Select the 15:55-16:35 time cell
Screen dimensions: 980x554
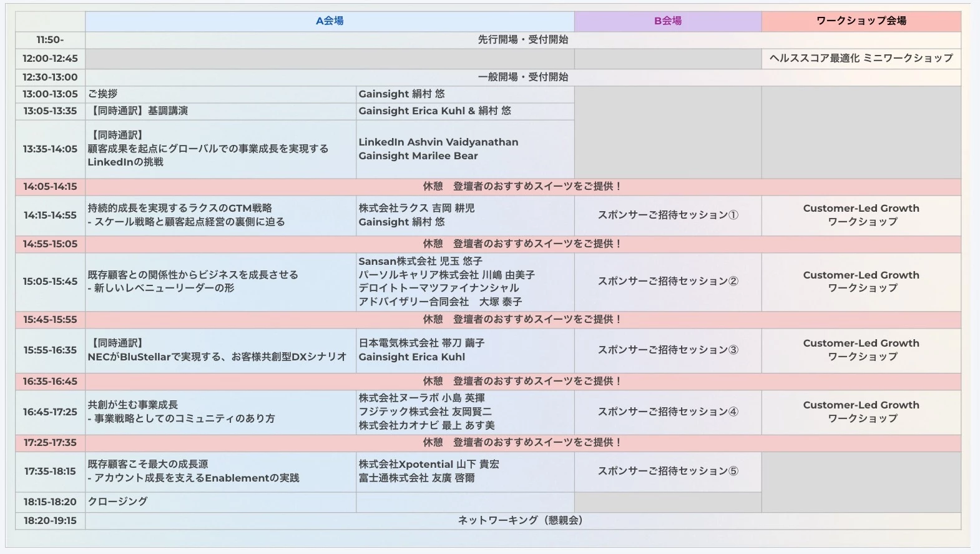pos(50,350)
